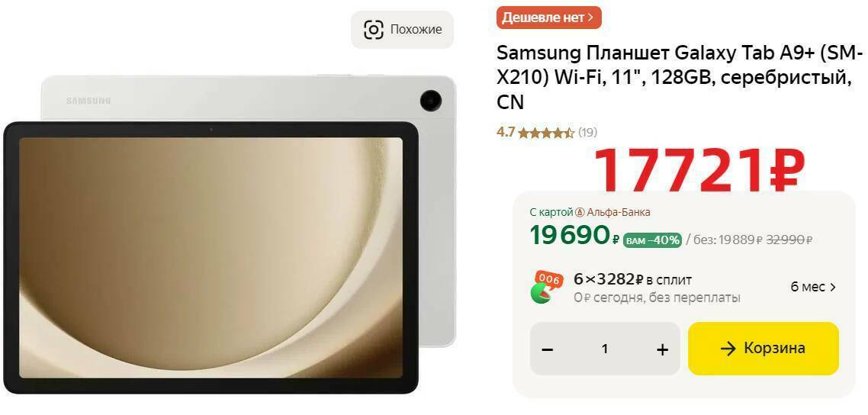Select the 19 690 ₽ Alfa-Bank card price

[574, 236]
